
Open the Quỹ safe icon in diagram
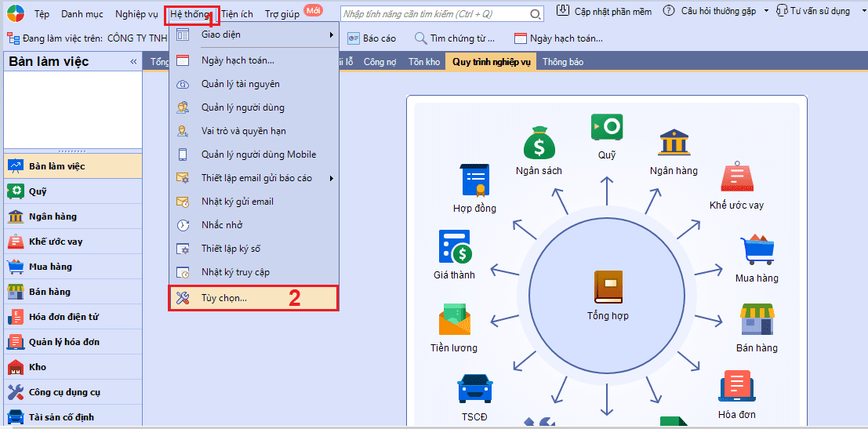pos(607,127)
